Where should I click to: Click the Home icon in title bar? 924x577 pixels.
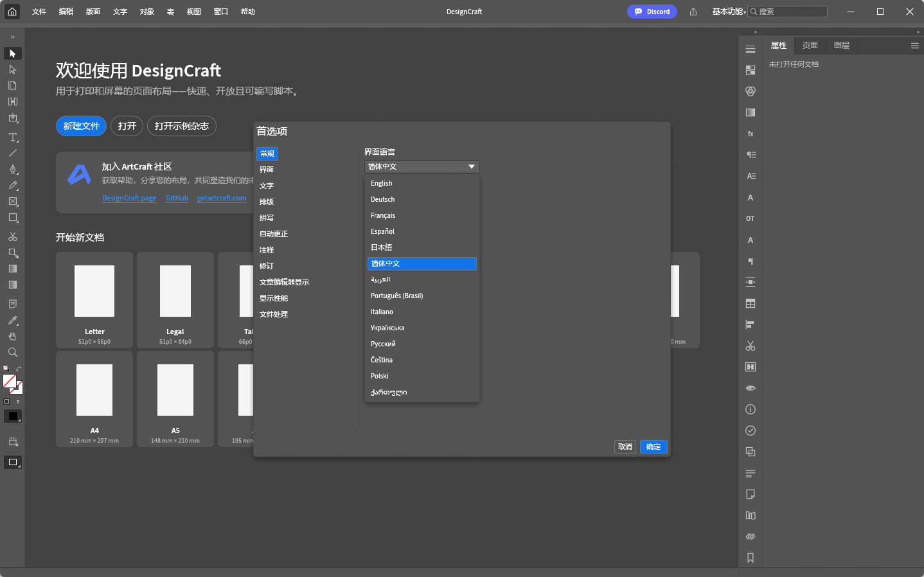[12, 12]
